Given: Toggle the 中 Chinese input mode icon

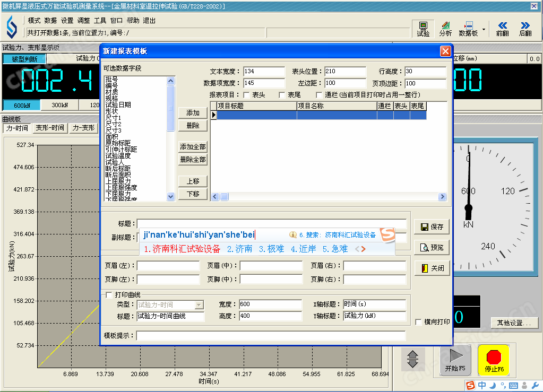Looking at the screenshot, I should [x=482, y=386].
